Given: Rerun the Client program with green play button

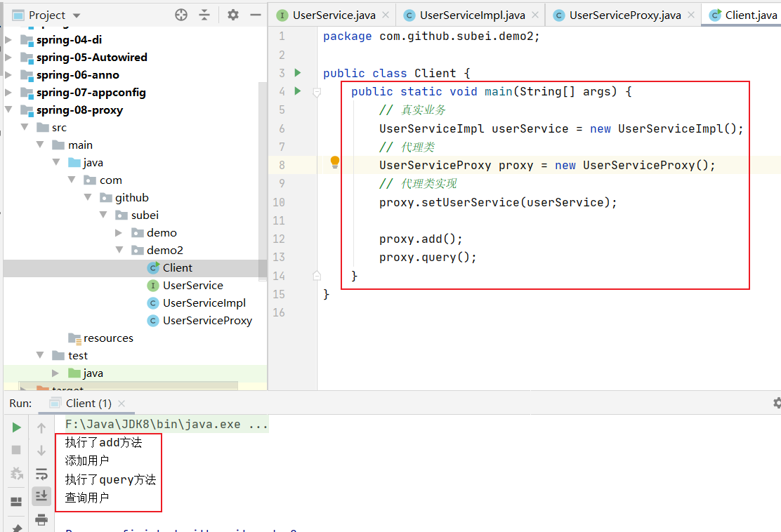Looking at the screenshot, I should (x=17, y=427).
